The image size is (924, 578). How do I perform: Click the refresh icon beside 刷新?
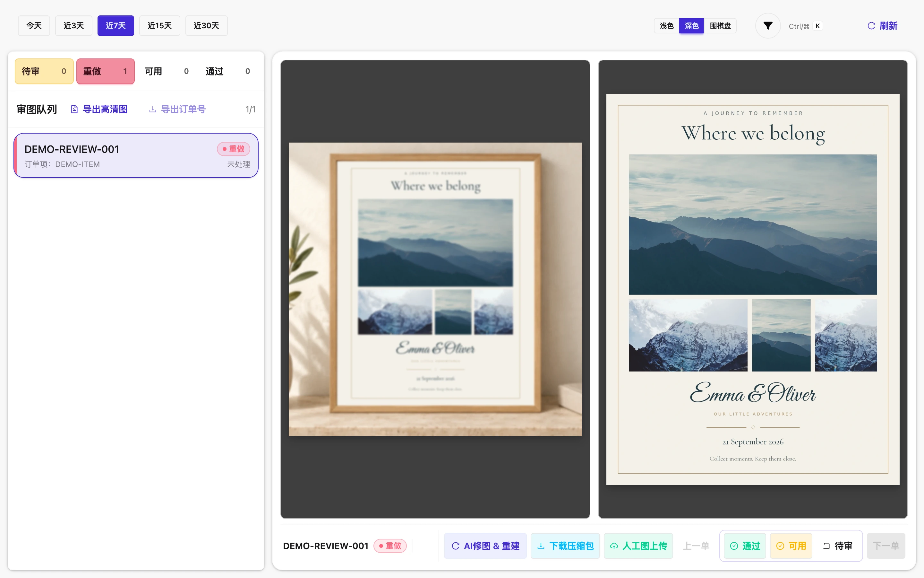pyautogui.click(x=871, y=26)
